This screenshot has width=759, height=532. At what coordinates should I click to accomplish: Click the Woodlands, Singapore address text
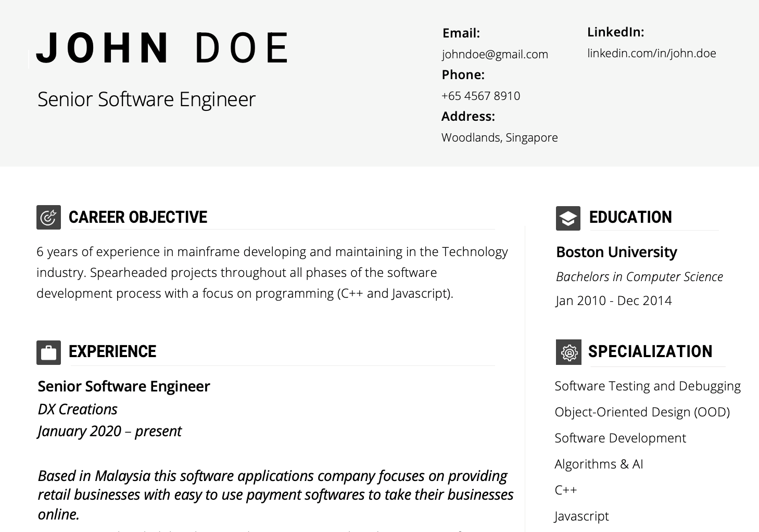tap(500, 137)
